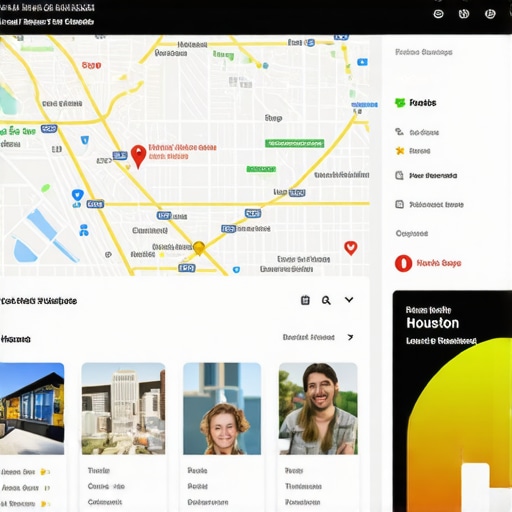This screenshot has width=512, height=512.
Task: Open the globe icon in black header
Action: coord(464,14)
